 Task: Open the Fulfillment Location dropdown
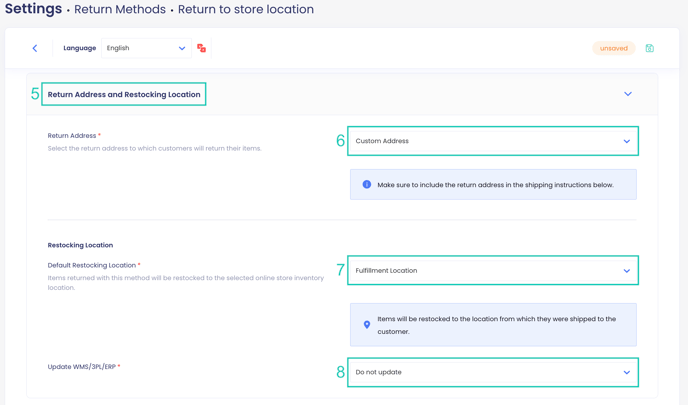[492, 271]
